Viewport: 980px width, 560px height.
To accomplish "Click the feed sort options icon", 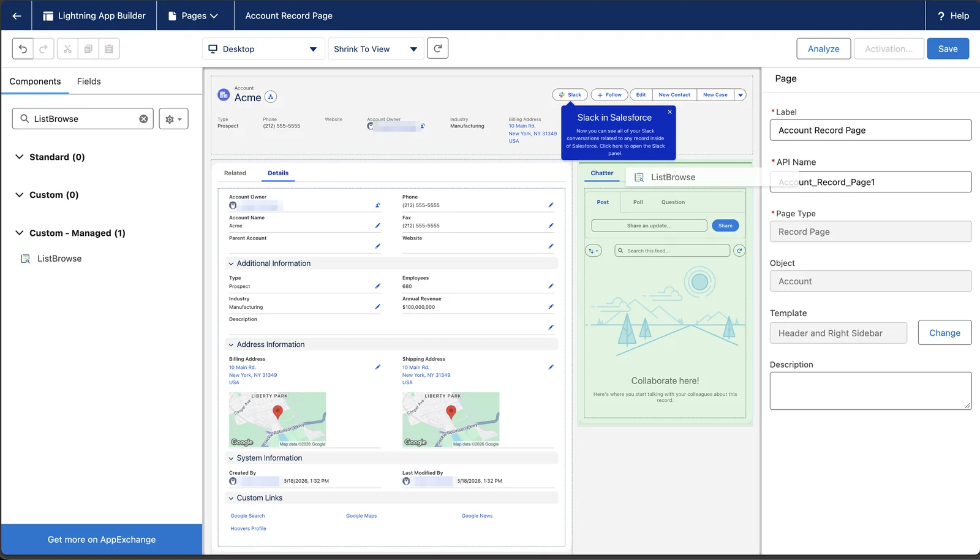I will pos(593,251).
